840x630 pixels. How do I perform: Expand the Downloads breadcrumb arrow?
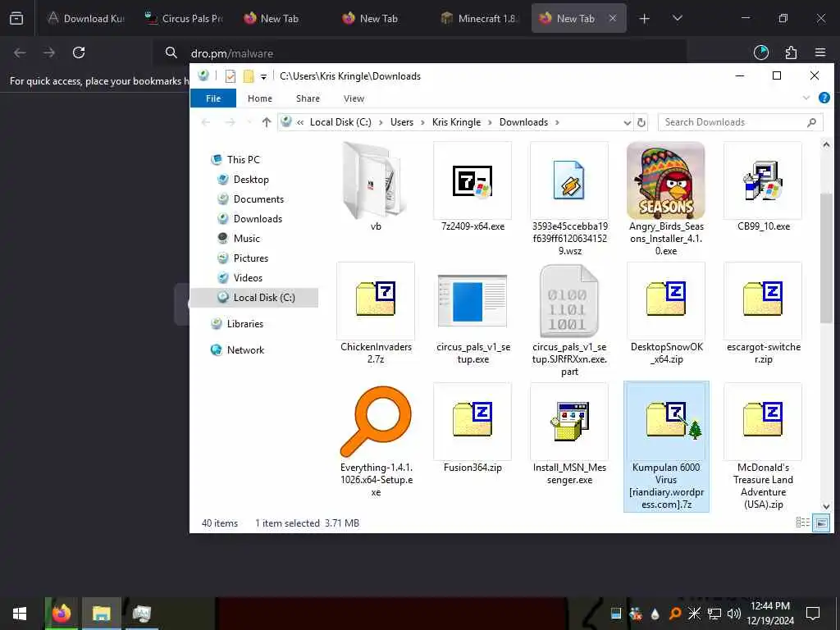click(x=557, y=122)
